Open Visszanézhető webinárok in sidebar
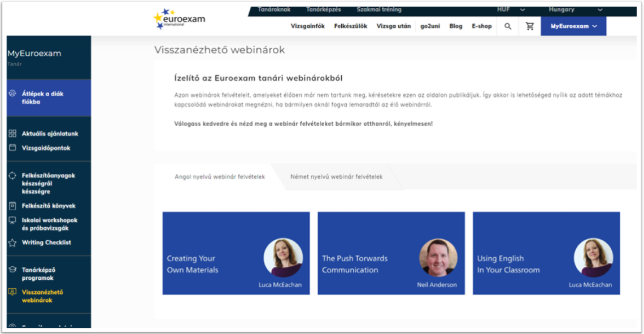 click(x=42, y=296)
